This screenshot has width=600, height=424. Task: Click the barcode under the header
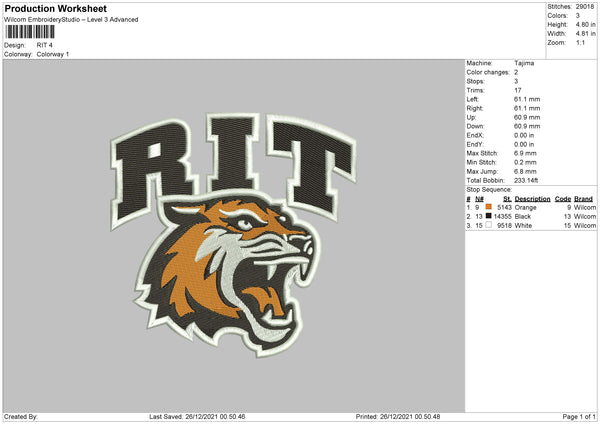[30, 32]
